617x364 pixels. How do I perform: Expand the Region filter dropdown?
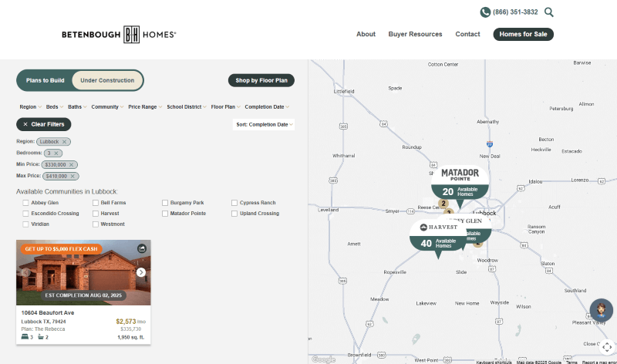30,107
